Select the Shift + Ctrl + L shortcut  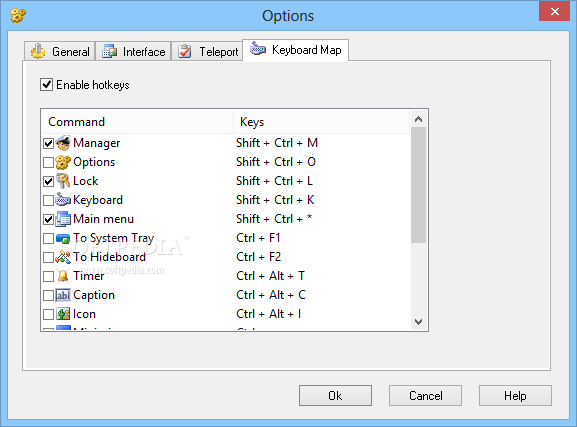[275, 181]
